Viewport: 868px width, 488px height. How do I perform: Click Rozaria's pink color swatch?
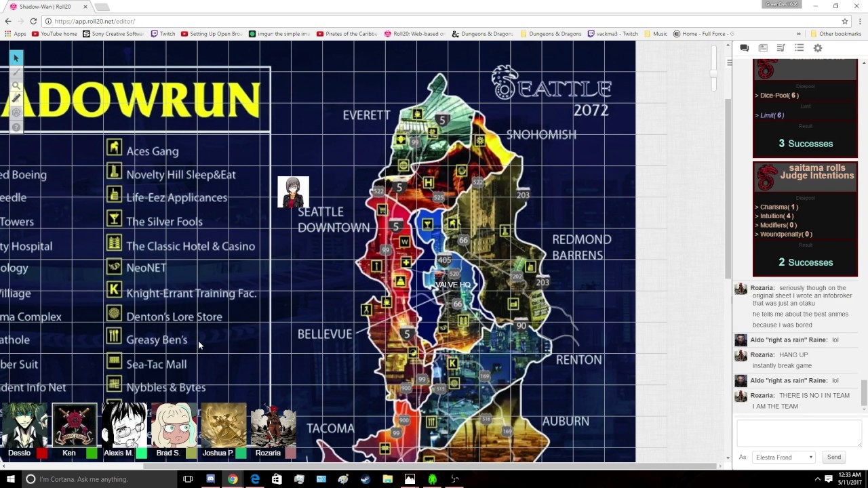click(290, 453)
